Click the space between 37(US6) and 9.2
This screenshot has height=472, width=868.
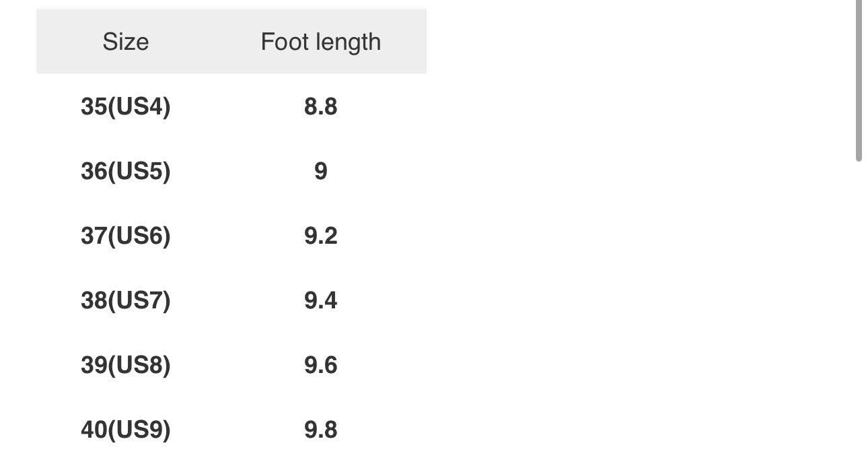click(x=236, y=236)
